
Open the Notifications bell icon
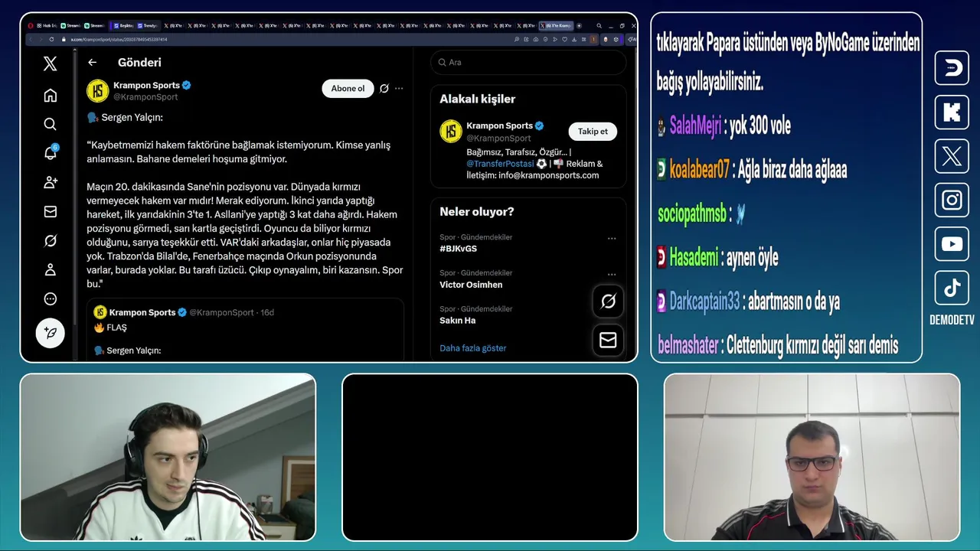coord(50,153)
